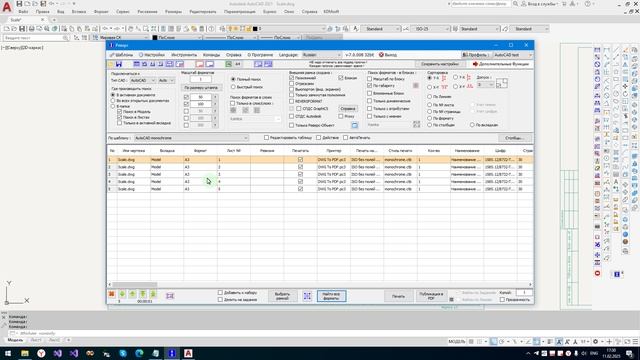
Task: Click the Windows Start button
Action: 8,353
